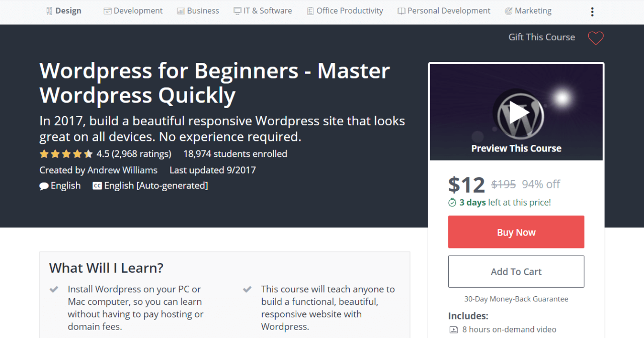Add the course to cart
The width and height of the screenshot is (644, 338).
click(516, 271)
